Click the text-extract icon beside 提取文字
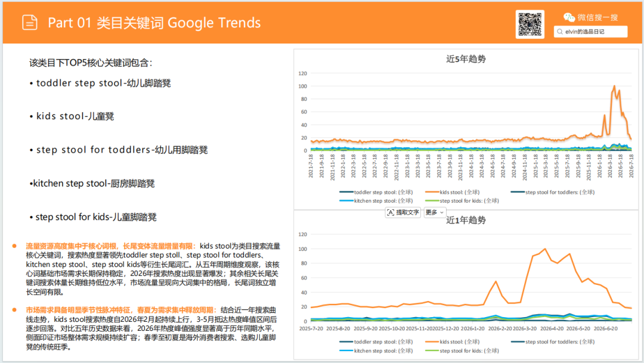 (x=391, y=212)
